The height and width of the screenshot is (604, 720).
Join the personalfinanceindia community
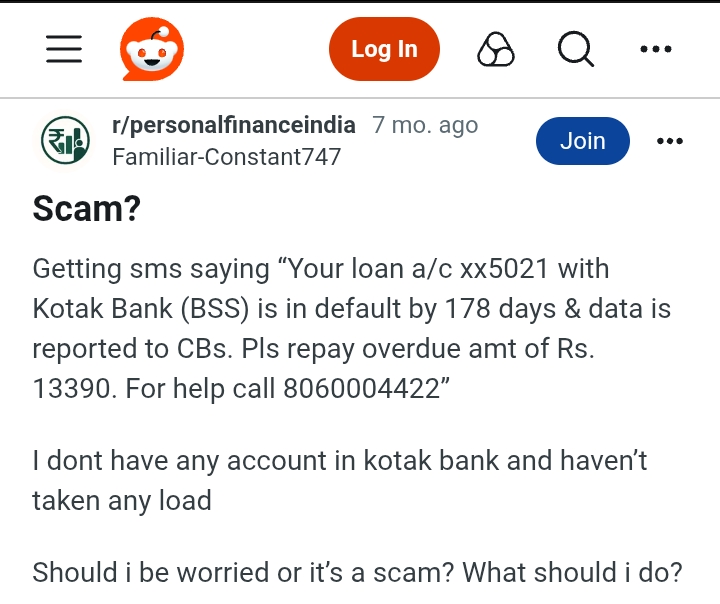(x=583, y=141)
